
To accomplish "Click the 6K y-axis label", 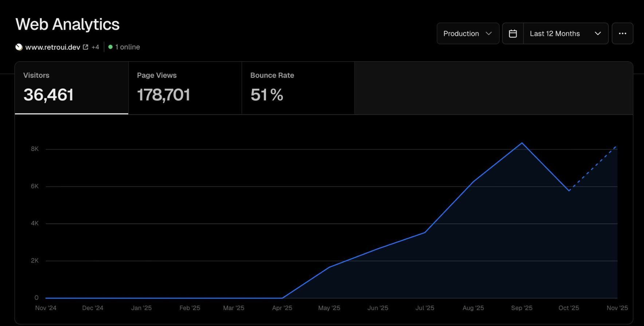I will 35,186.
